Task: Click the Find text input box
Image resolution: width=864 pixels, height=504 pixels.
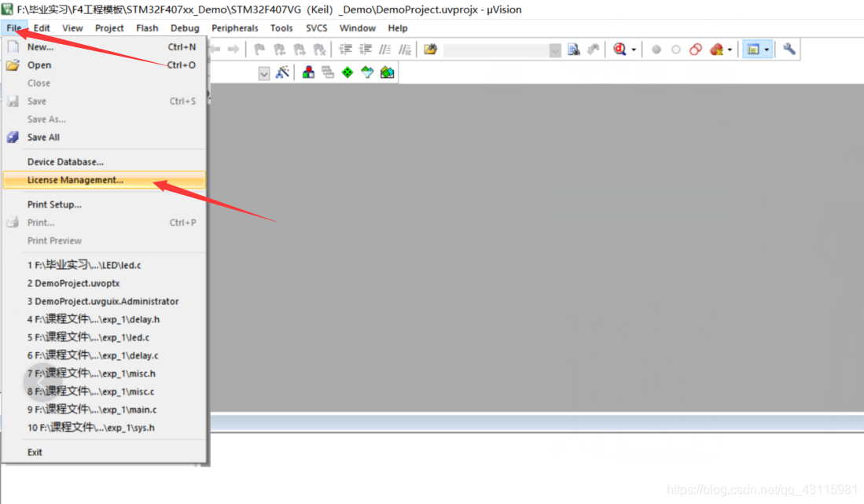Action: click(x=496, y=50)
